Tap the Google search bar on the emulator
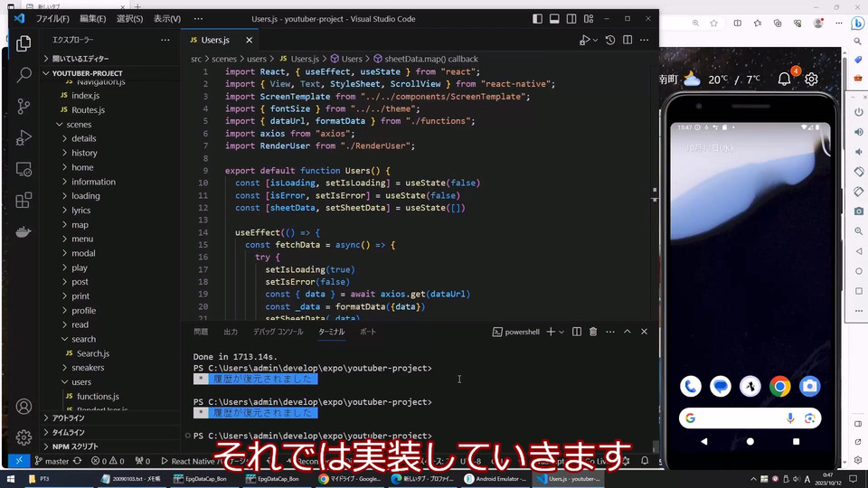Screen dimensions: 868x488 [750, 418]
